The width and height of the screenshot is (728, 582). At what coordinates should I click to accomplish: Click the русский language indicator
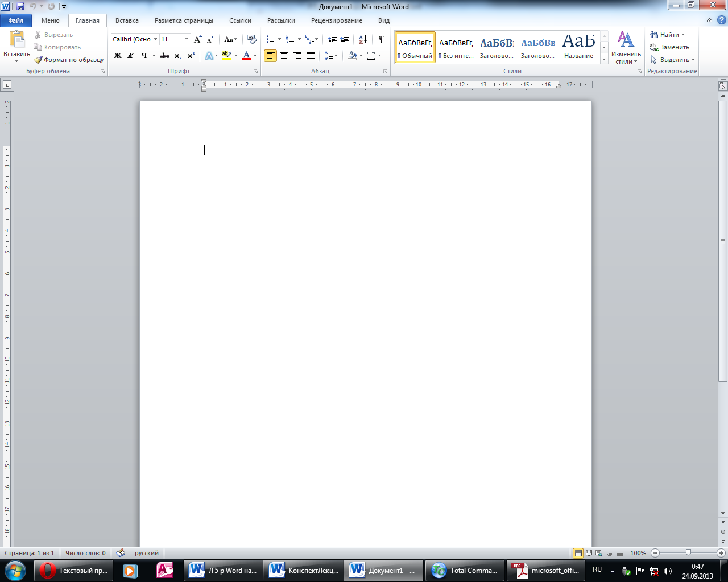coord(147,553)
